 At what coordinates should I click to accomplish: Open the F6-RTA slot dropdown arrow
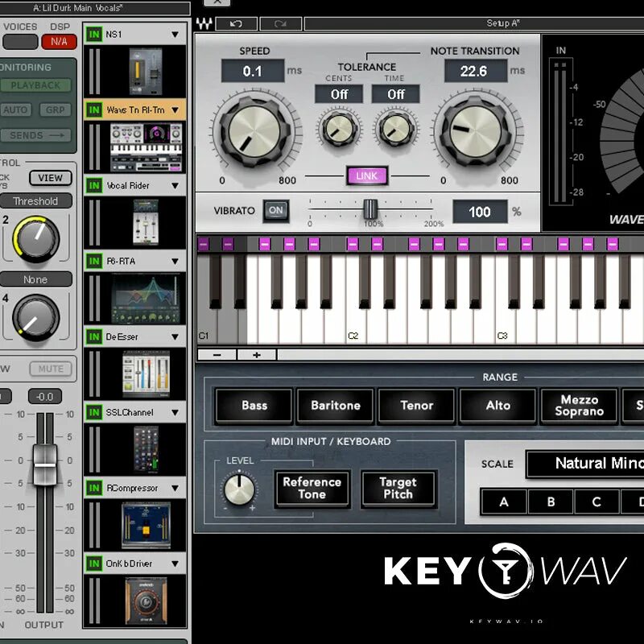point(175,261)
